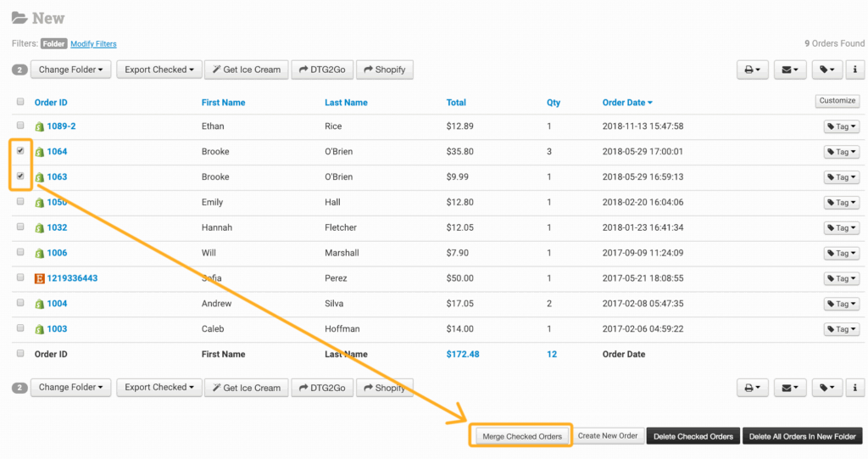Open the top envelope email icon menu
The height and width of the screenshot is (459, 868).
790,70
